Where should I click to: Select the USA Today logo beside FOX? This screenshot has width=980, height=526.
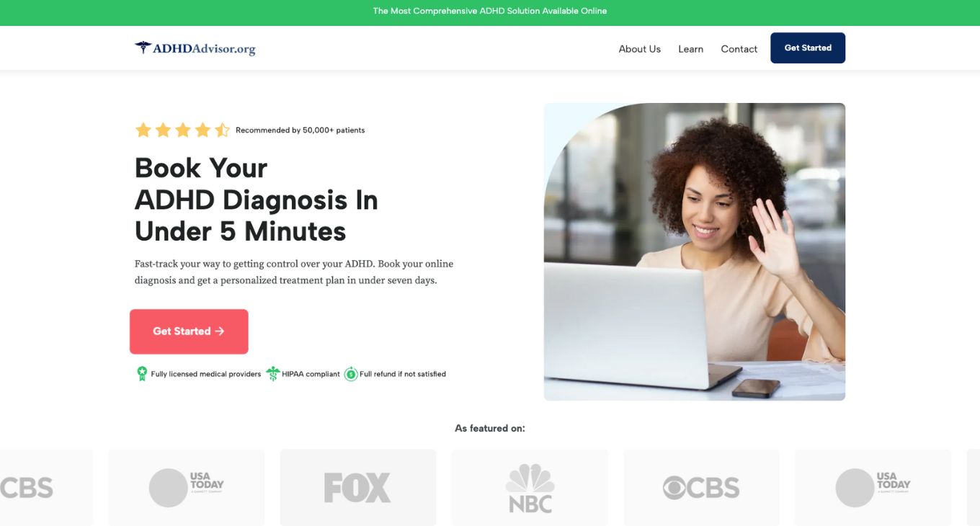[187, 487]
